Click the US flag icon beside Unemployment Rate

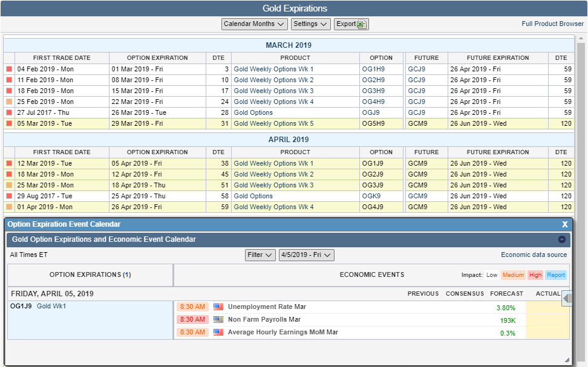point(218,307)
